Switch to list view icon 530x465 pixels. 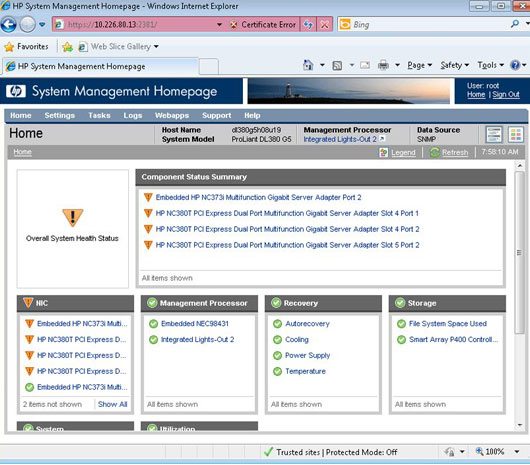[x=494, y=134]
